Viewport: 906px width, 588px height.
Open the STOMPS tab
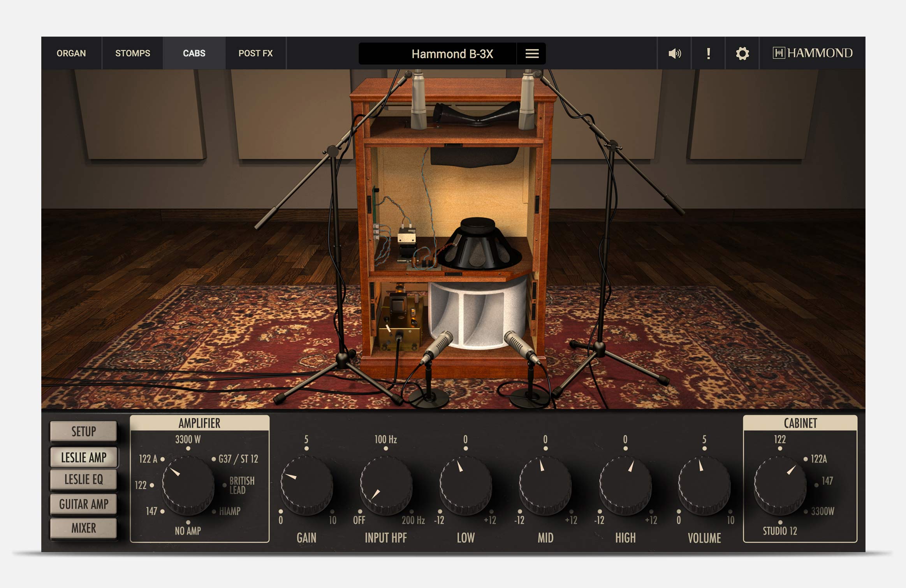132,53
